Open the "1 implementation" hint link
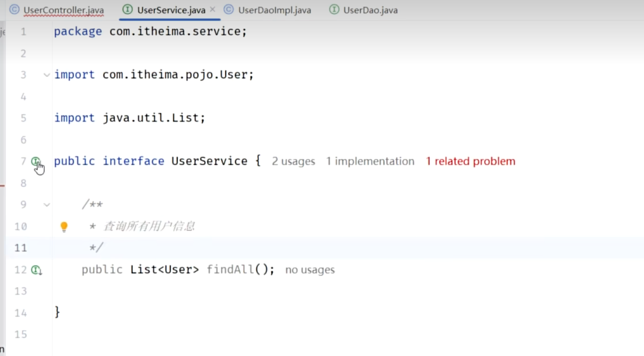 click(x=370, y=161)
